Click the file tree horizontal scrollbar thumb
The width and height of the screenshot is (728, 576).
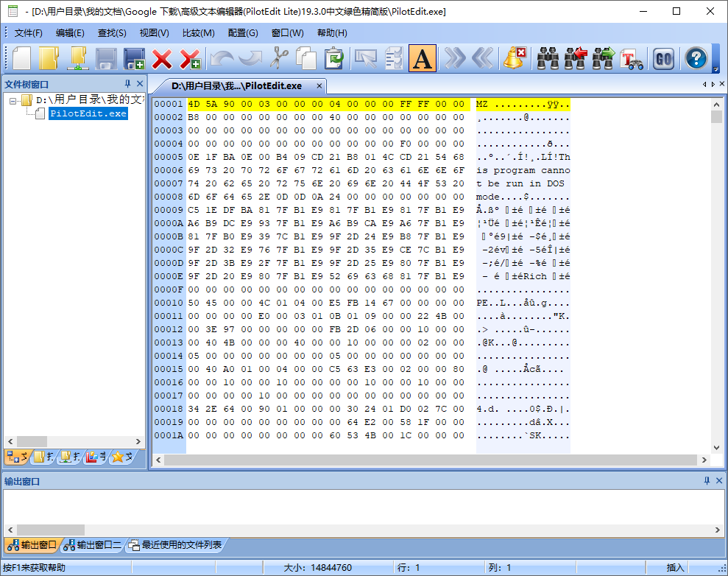click(x=32, y=441)
